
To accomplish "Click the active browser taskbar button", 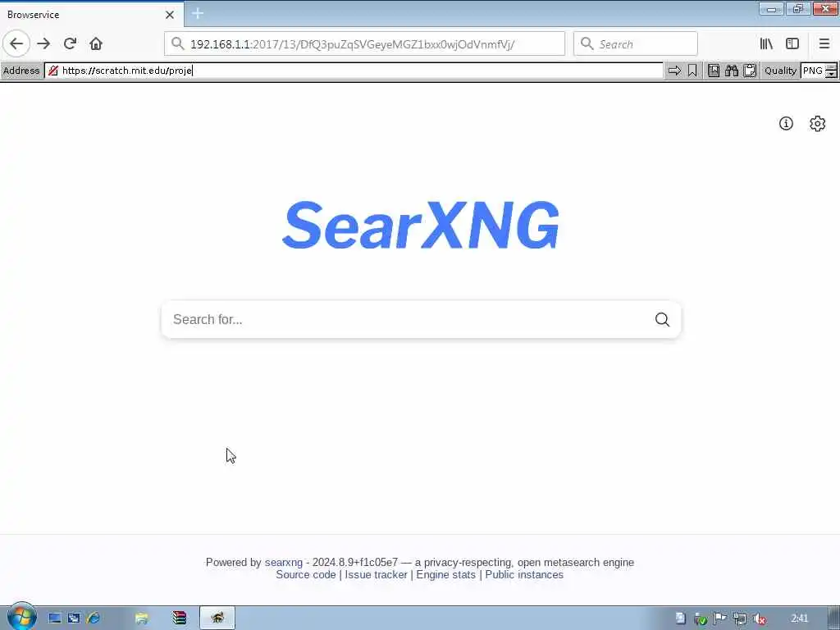I will pyautogui.click(x=217, y=619).
